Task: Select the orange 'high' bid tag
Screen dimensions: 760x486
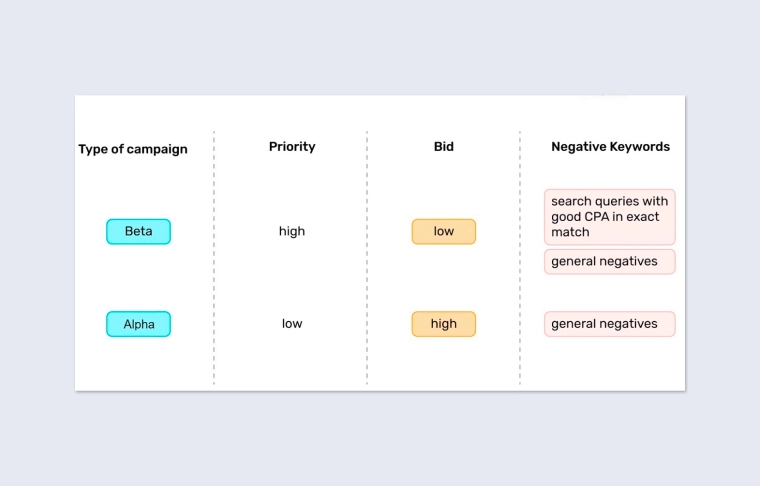Action: point(444,324)
